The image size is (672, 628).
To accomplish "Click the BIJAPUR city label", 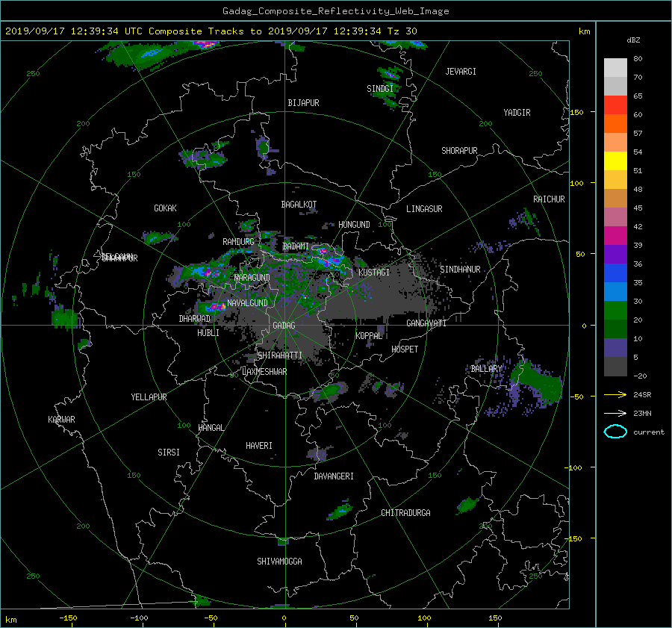I will pos(303,103).
